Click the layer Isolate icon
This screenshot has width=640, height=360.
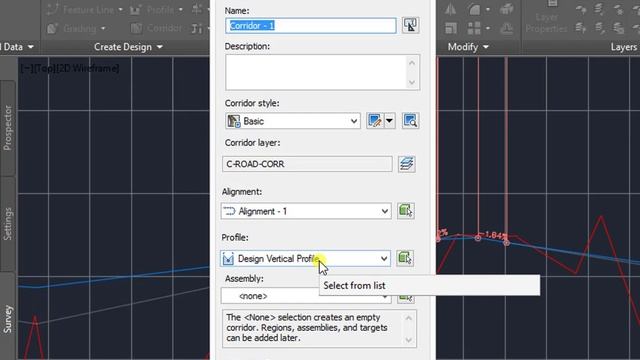[x=599, y=10]
